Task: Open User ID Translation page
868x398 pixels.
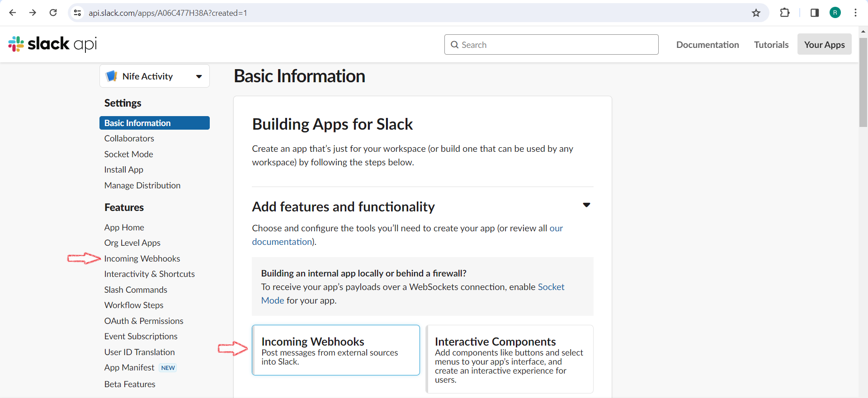Action: (x=140, y=352)
